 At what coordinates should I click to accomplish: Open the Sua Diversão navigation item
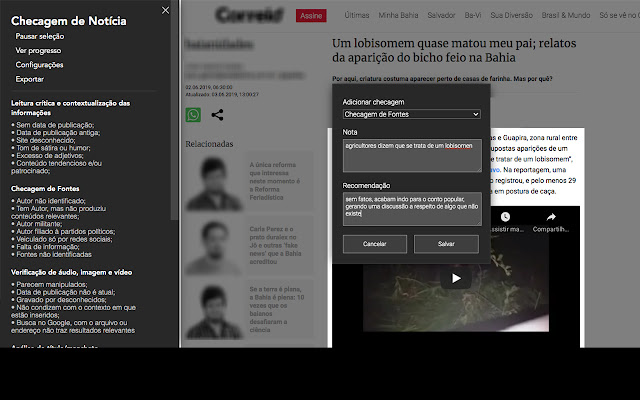point(511,15)
